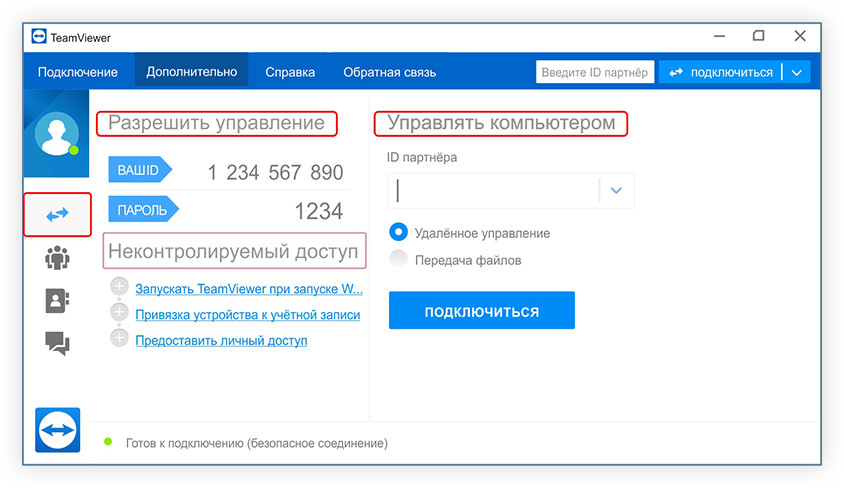Click plus icon next to Предоставить личный доступ
This screenshot has width=844, height=488.
click(x=119, y=337)
